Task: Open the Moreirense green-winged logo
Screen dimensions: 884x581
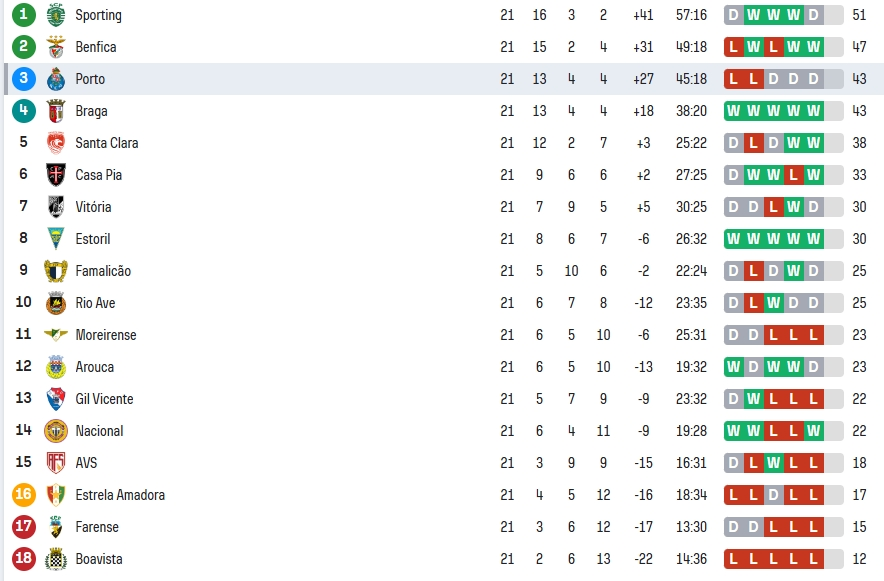Action: click(55, 335)
